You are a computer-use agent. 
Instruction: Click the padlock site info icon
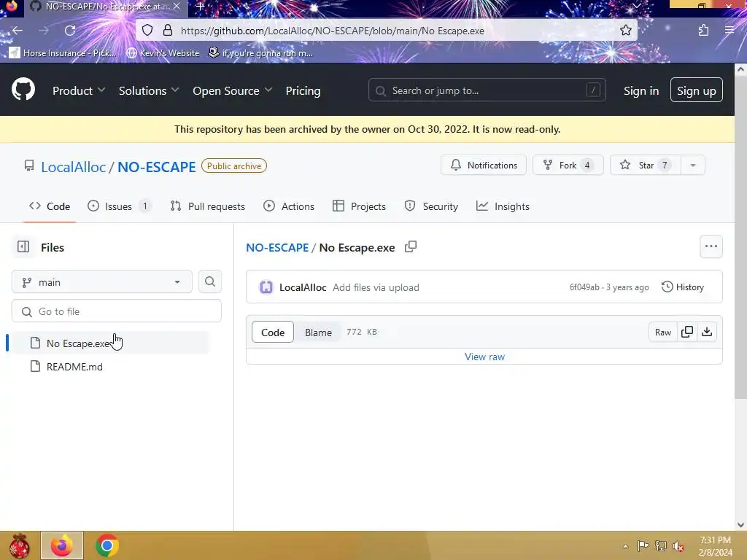(167, 31)
